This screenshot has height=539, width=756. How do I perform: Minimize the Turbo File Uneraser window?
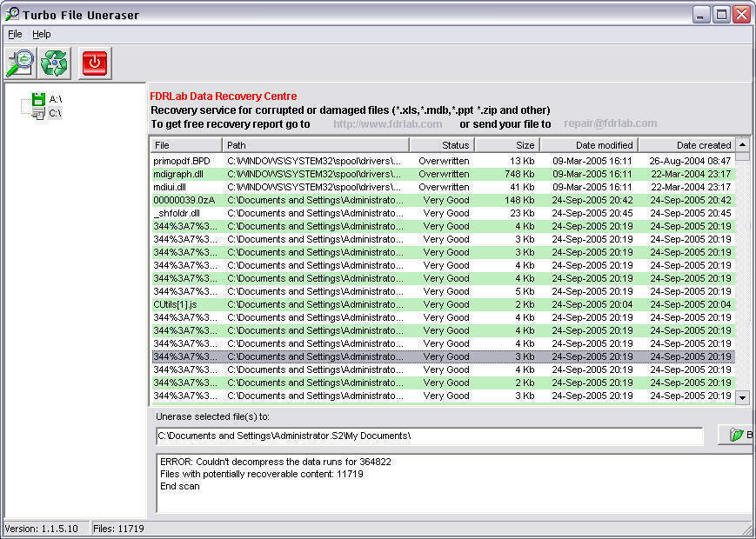701,15
